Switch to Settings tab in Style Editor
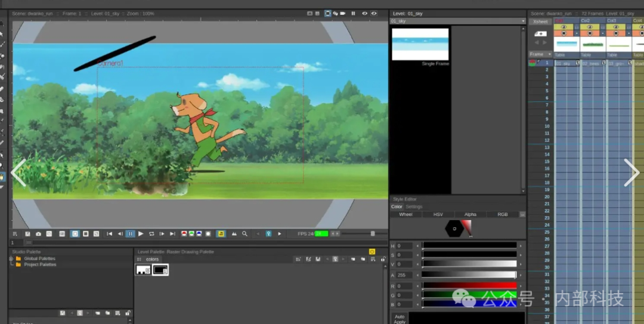The image size is (644, 324). click(x=414, y=206)
